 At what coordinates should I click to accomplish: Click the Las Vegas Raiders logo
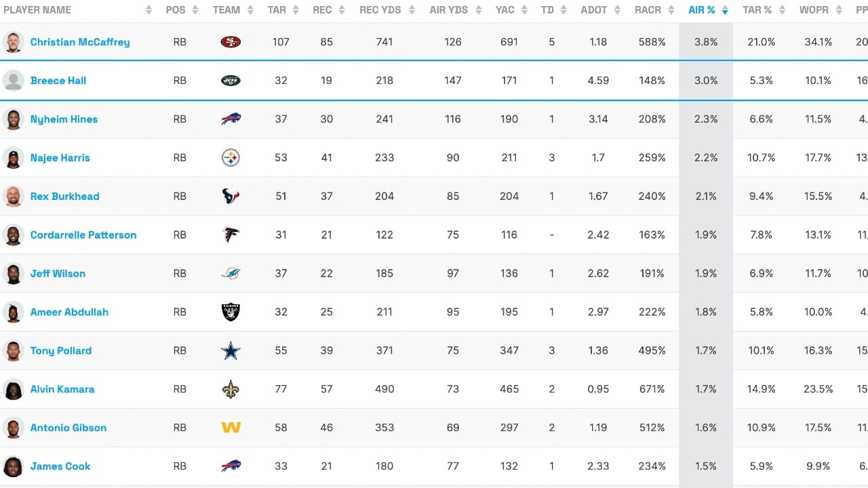(x=231, y=312)
